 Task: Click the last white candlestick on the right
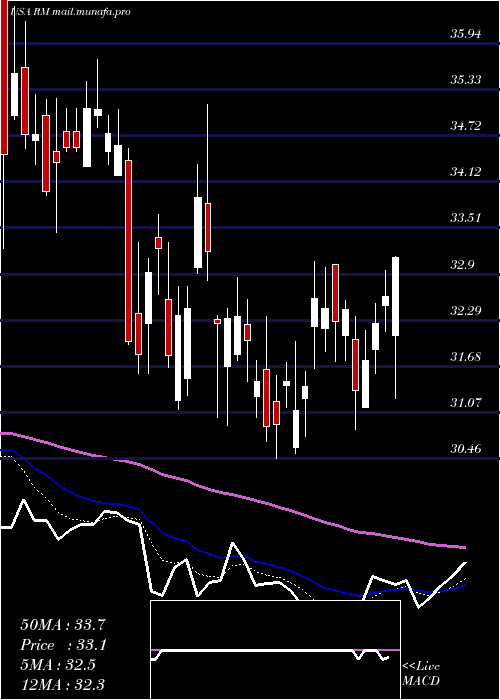396,296
